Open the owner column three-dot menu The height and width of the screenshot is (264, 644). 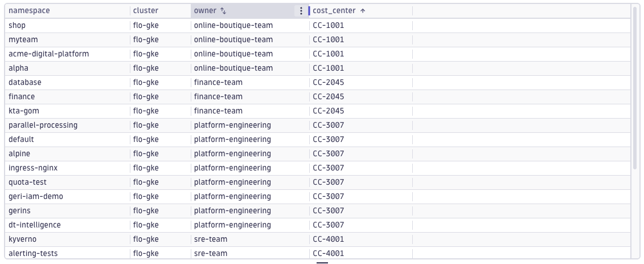click(301, 11)
